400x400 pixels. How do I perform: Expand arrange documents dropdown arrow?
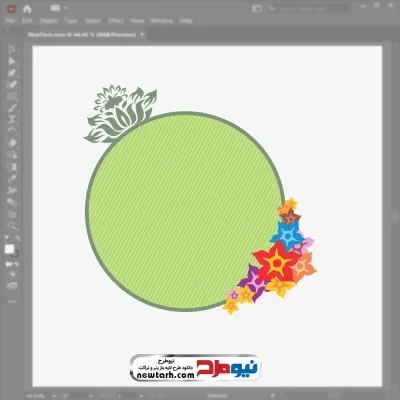click(x=65, y=8)
